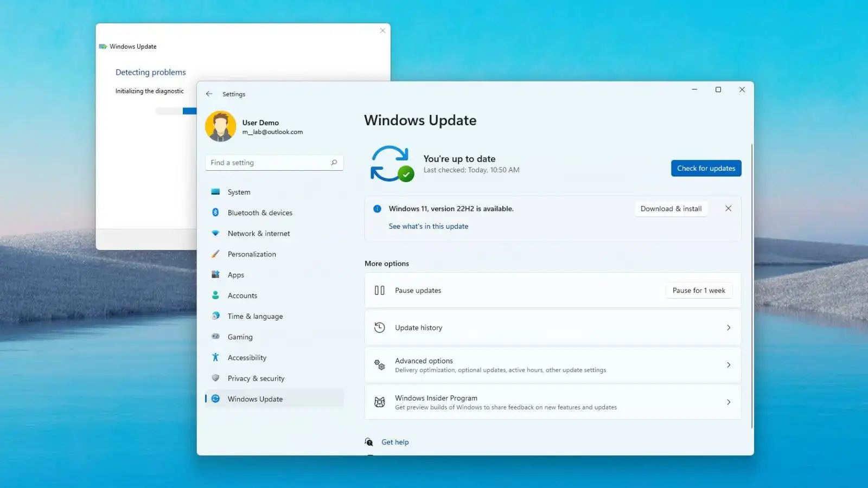The image size is (868, 488).
Task: Click the user profile avatar
Action: (220, 126)
